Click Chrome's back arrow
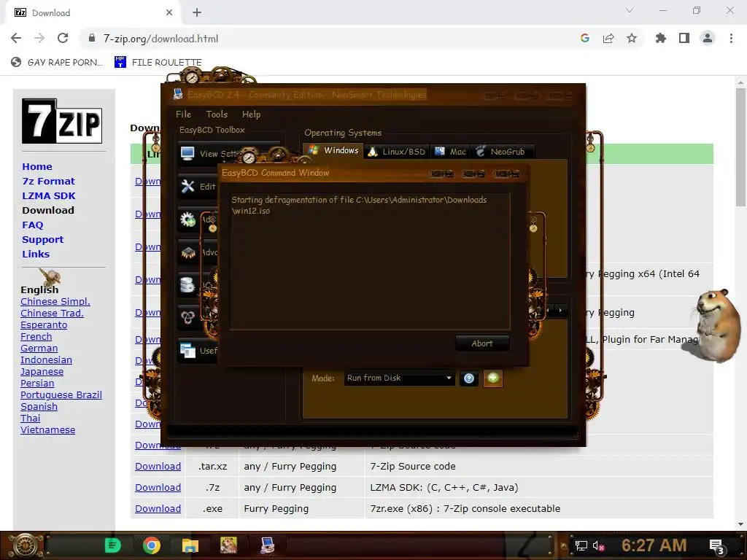 [16, 38]
